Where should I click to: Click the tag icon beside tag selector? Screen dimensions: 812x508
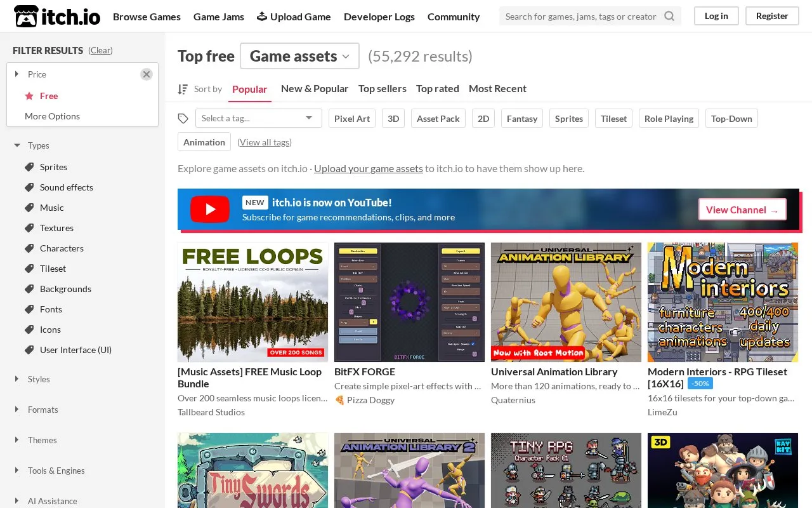[x=183, y=119]
